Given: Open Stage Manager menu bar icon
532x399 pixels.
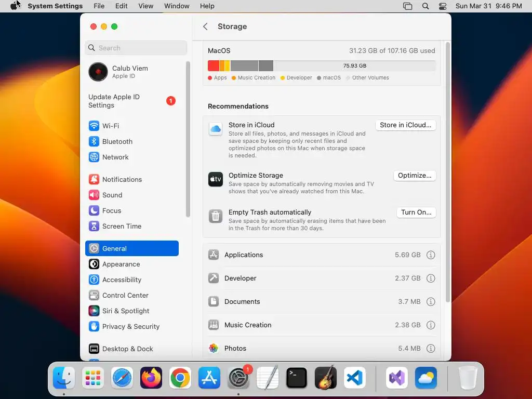Looking at the screenshot, I should pyautogui.click(x=407, y=6).
